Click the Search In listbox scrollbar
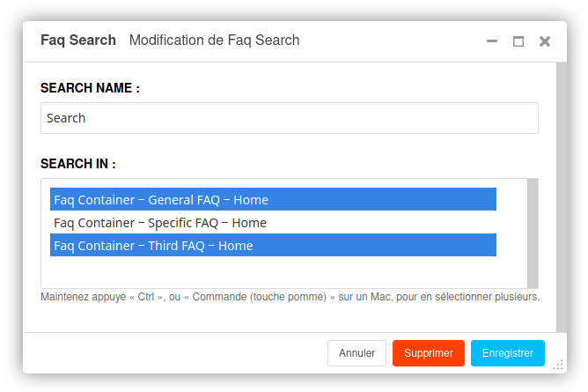This screenshot has height=392, width=588. [533, 233]
